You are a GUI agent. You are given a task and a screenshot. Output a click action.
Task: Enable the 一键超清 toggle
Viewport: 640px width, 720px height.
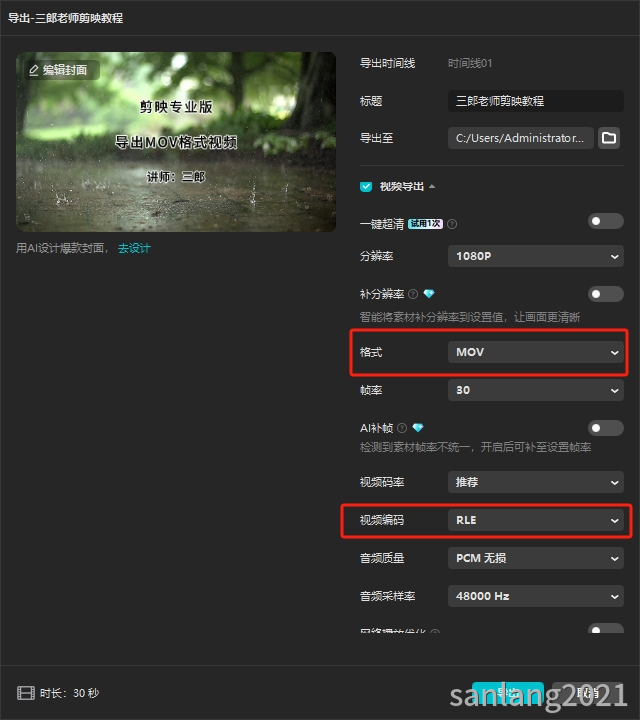click(x=606, y=221)
